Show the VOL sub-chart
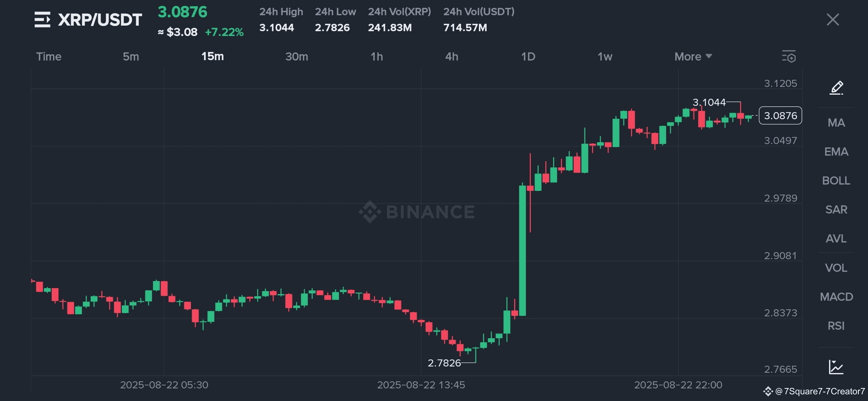868x401 pixels. tap(836, 268)
